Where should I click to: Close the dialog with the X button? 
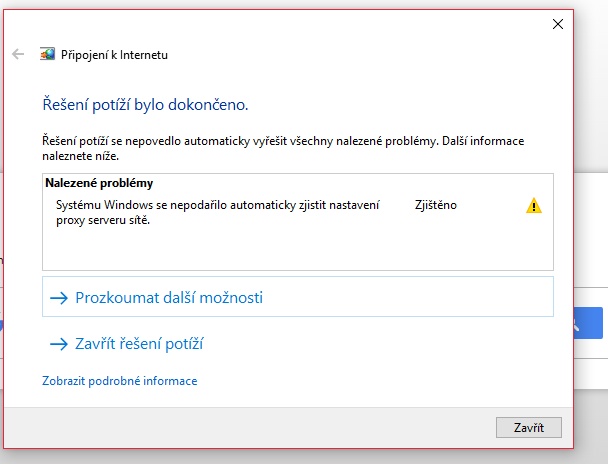[x=557, y=24]
